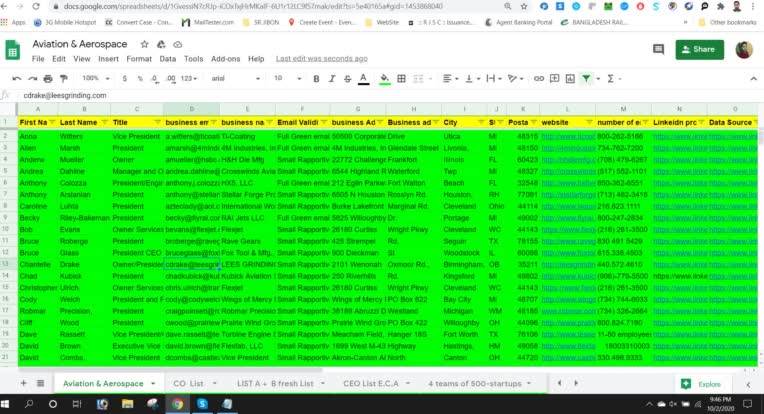Viewport: 764px width, 414px height.
Task: Click the green Share button
Action: click(699, 49)
